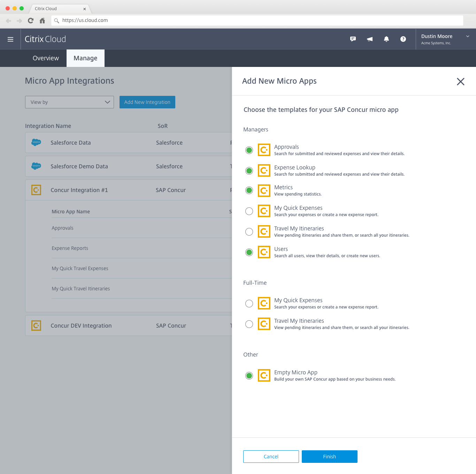Click the browser home icon
The width and height of the screenshot is (476, 474).
click(x=42, y=21)
